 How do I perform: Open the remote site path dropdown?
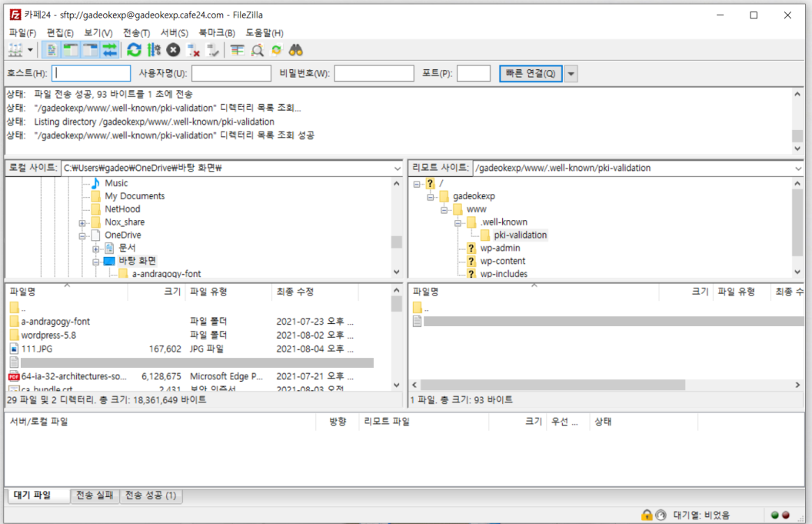click(798, 168)
